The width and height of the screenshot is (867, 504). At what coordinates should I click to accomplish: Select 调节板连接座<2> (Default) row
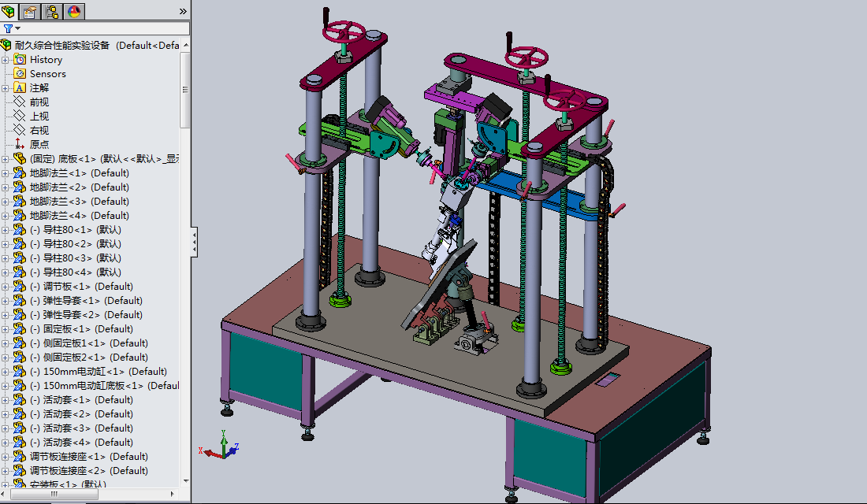pos(88,471)
